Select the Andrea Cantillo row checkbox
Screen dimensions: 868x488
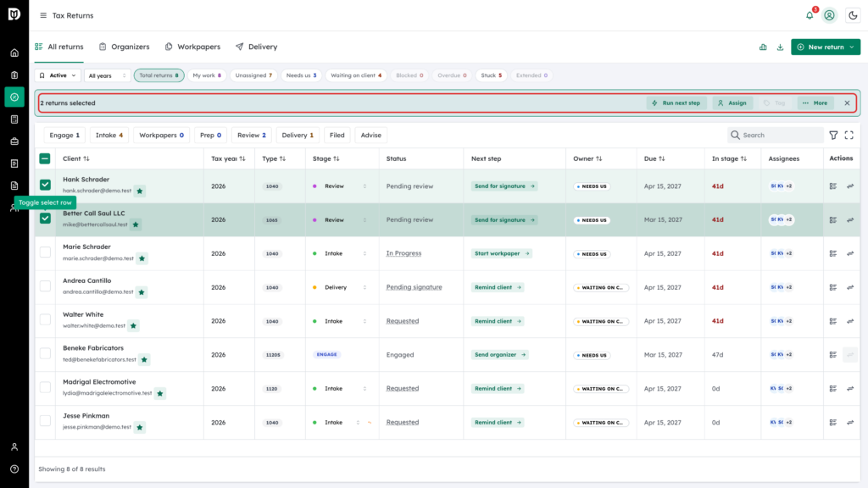[46, 286]
